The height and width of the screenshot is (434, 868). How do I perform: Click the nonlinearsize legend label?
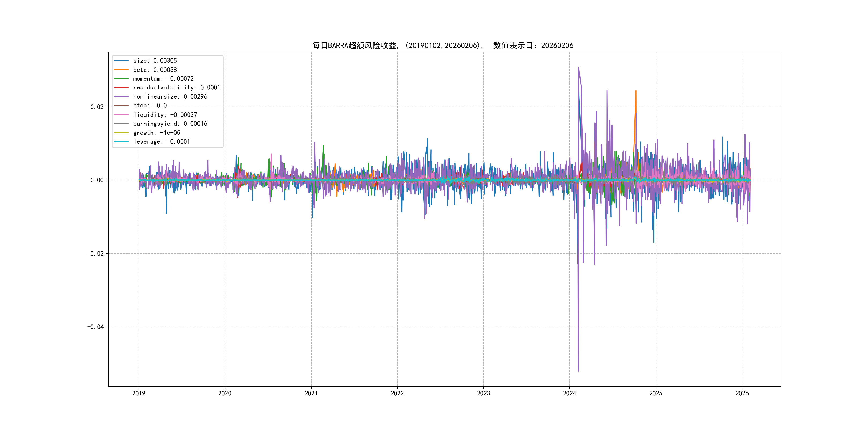170,97
